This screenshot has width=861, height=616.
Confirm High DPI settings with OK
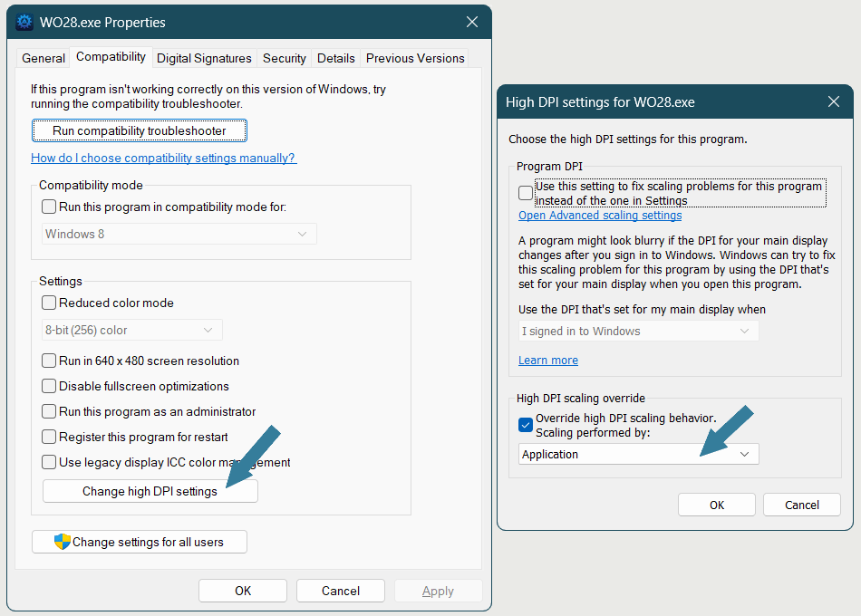point(717,505)
